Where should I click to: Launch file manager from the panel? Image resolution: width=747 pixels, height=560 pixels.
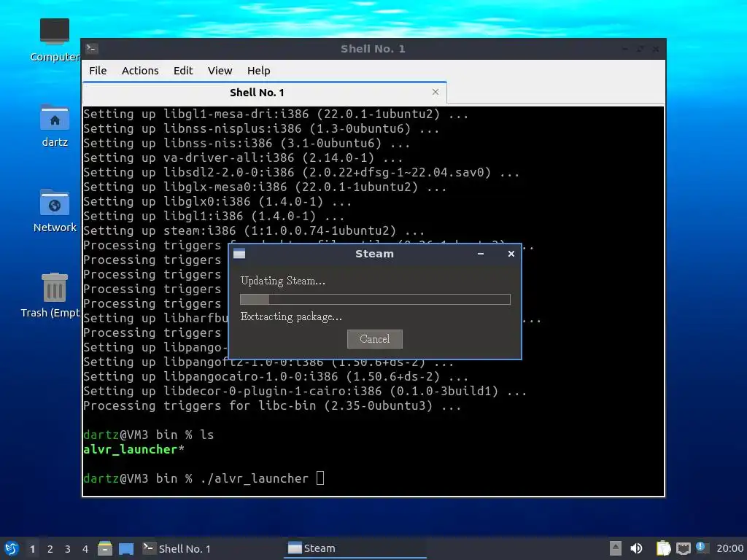click(x=105, y=548)
